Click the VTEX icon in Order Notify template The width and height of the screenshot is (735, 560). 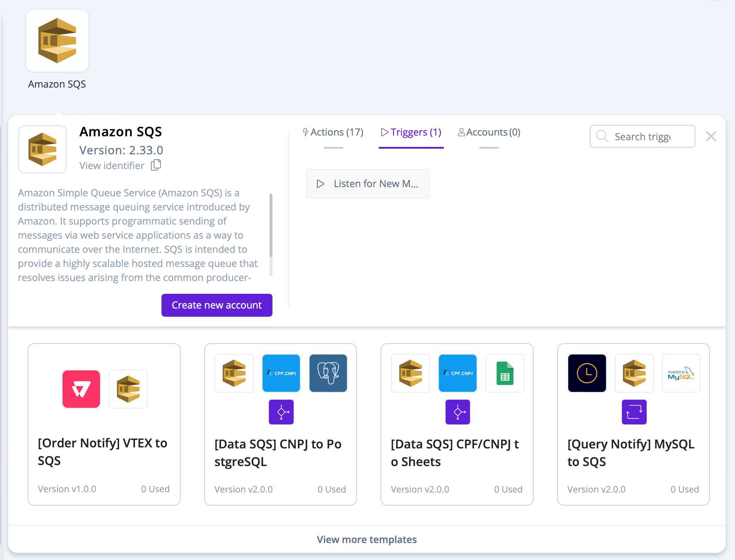[x=81, y=389]
